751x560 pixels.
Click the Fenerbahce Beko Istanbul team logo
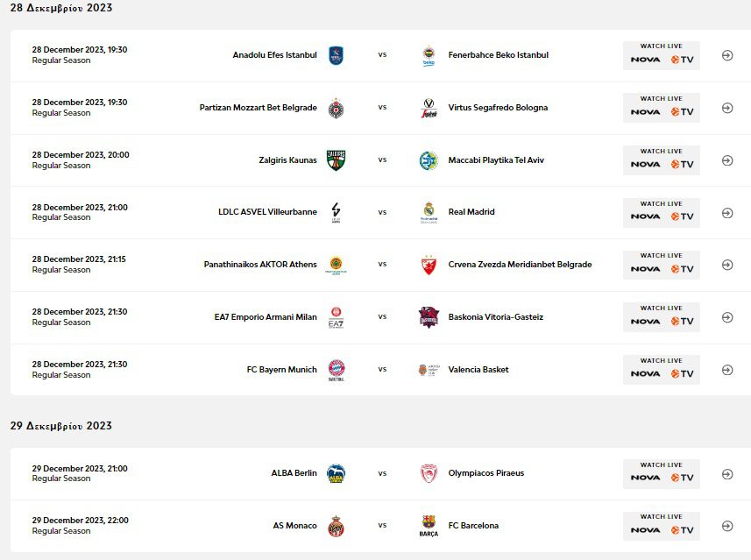tap(429, 56)
